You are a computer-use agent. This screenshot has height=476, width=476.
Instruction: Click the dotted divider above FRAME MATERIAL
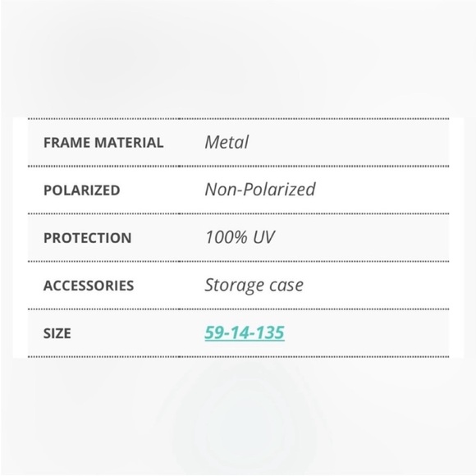pos(238,119)
